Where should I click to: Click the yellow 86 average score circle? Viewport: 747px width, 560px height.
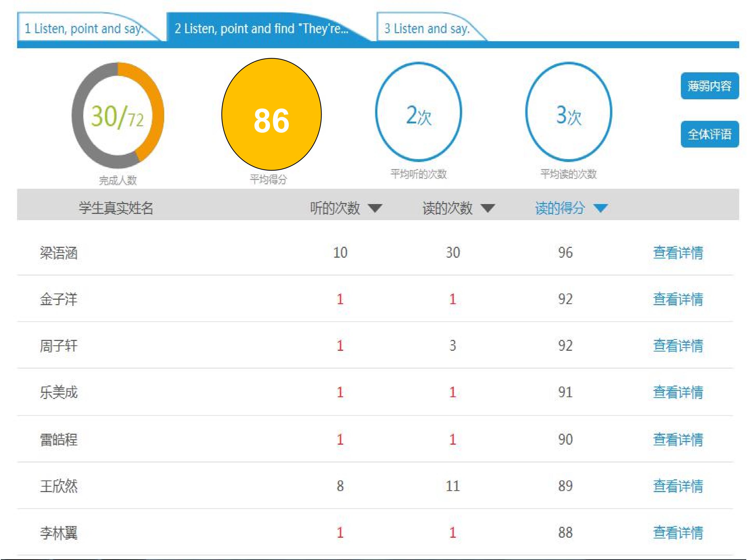tap(272, 114)
